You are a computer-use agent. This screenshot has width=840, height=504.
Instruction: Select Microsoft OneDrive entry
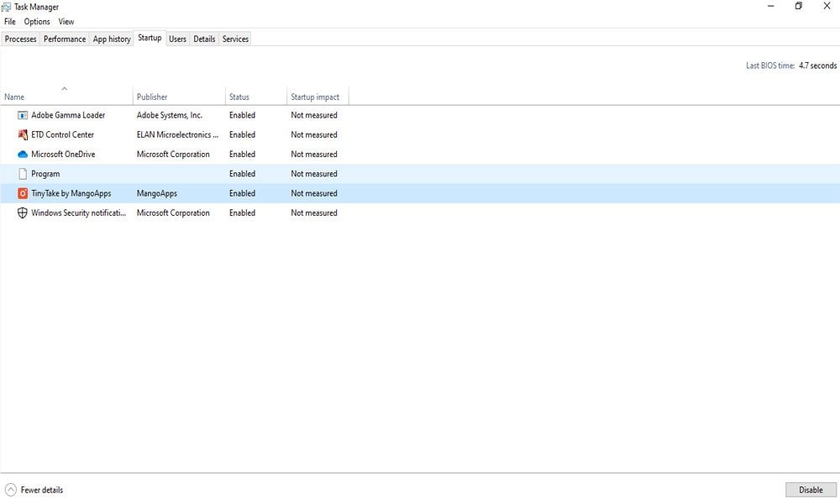[63, 155]
